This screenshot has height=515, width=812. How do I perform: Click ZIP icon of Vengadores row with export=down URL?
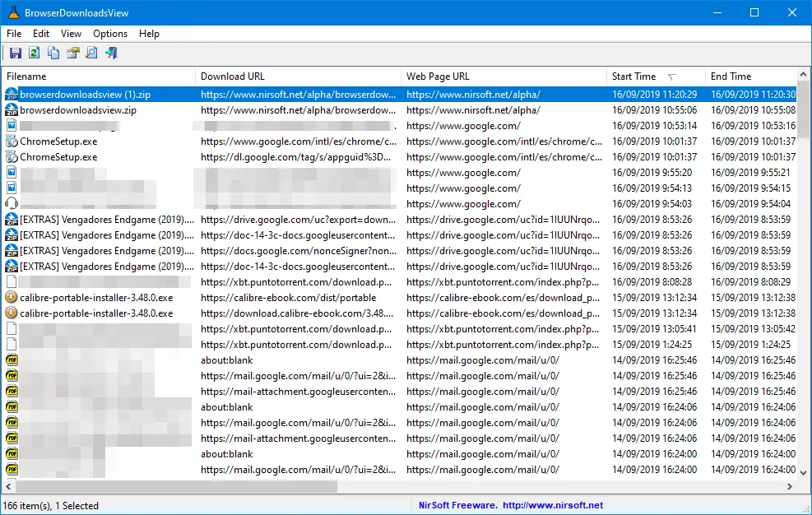pyautogui.click(x=12, y=219)
